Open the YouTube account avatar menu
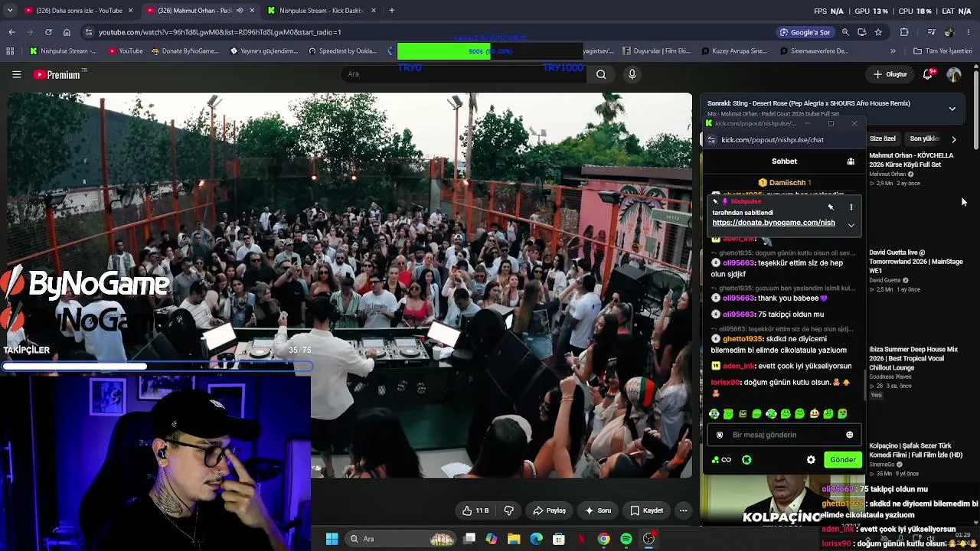The height and width of the screenshot is (551, 980). tap(954, 74)
